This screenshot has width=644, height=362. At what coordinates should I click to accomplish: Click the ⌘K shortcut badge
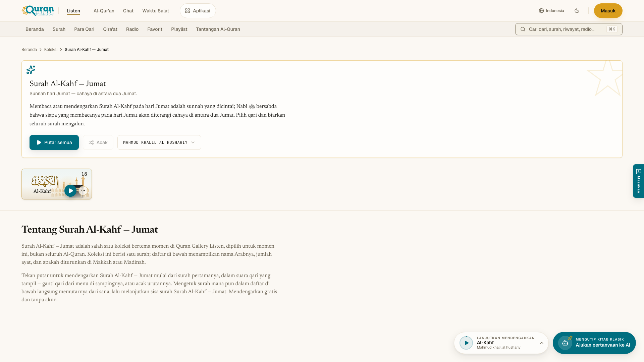coord(612,29)
